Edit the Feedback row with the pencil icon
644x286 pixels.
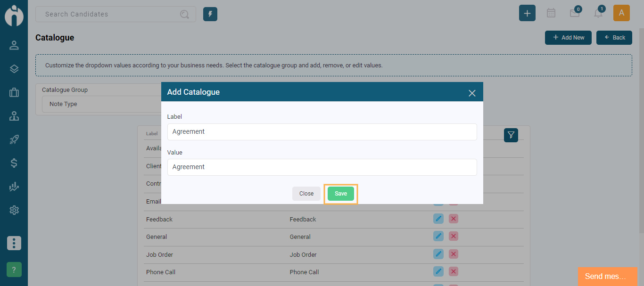click(x=438, y=219)
